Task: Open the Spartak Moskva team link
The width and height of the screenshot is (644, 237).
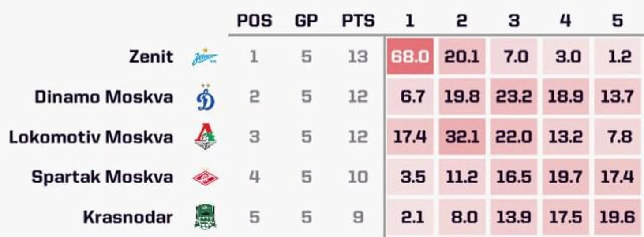Action: coord(102,177)
